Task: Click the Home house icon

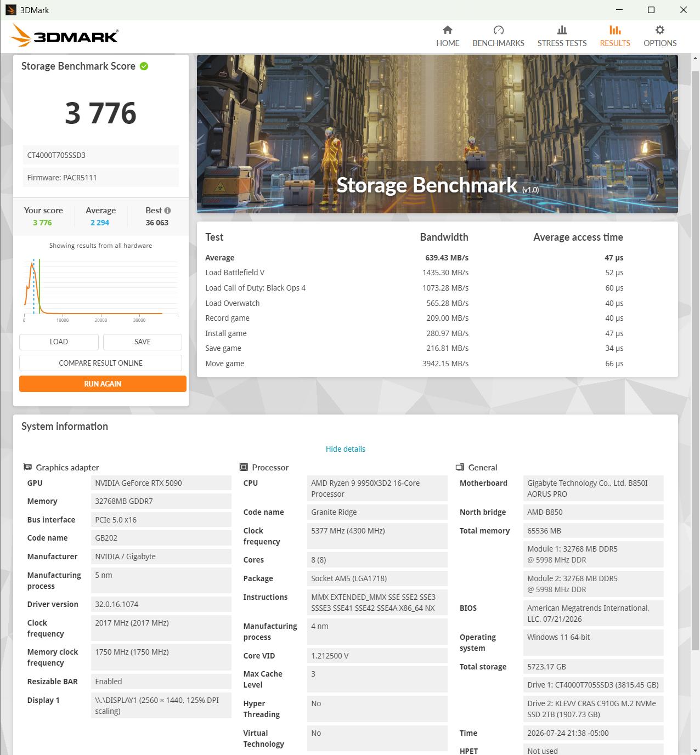Action: click(x=448, y=30)
